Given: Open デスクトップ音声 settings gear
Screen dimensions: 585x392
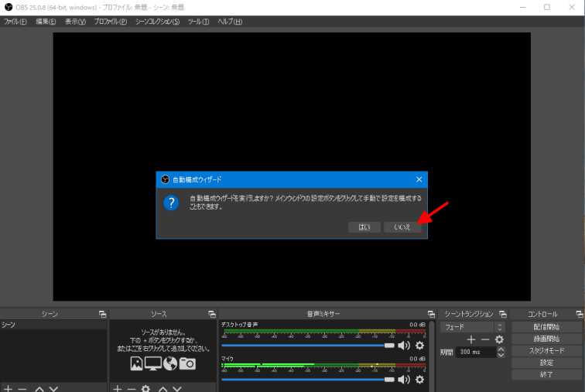Looking at the screenshot, I should 419,346.
